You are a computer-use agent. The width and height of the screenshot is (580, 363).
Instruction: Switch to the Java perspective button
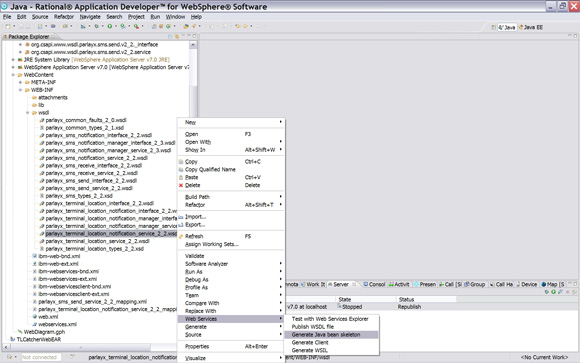pyautogui.click(x=506, y=27)
